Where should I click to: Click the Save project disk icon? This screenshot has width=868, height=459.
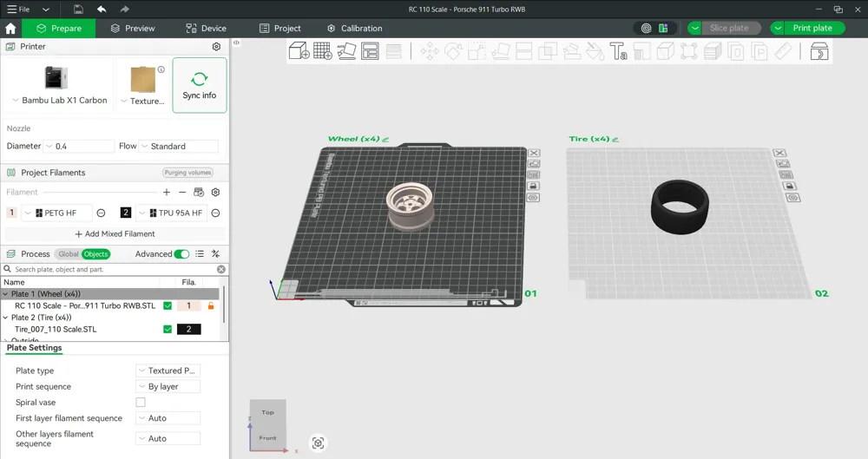click(x=78, y=9)
